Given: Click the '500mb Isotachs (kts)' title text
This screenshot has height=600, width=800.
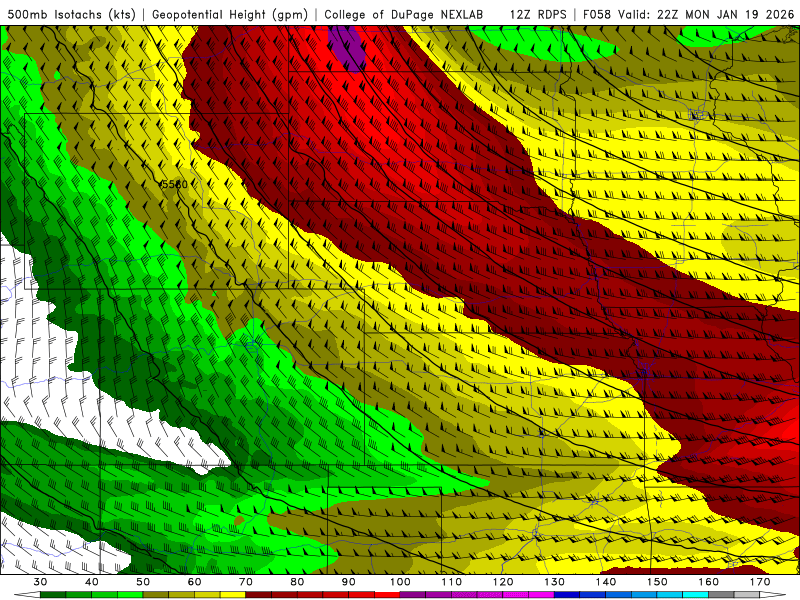Looking at the screenshot, I should coord(71,14).
